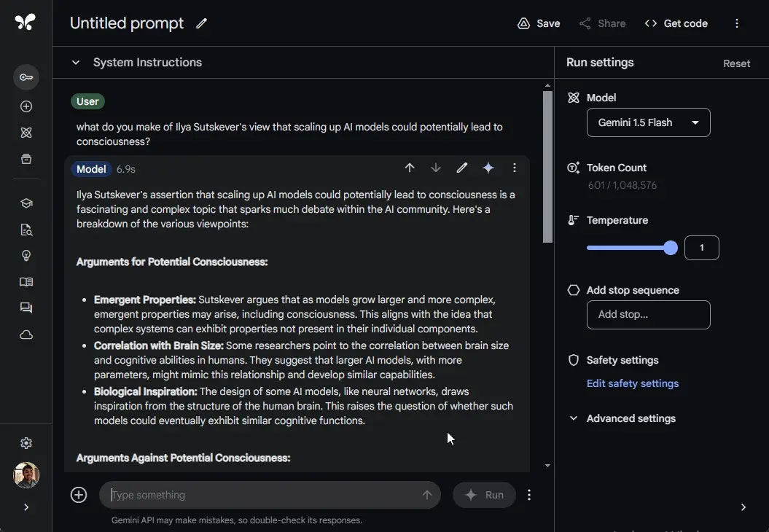Viewport: 769px width, 532px height.
Task: Open Edit safety settings link
Action: [632, 383]
